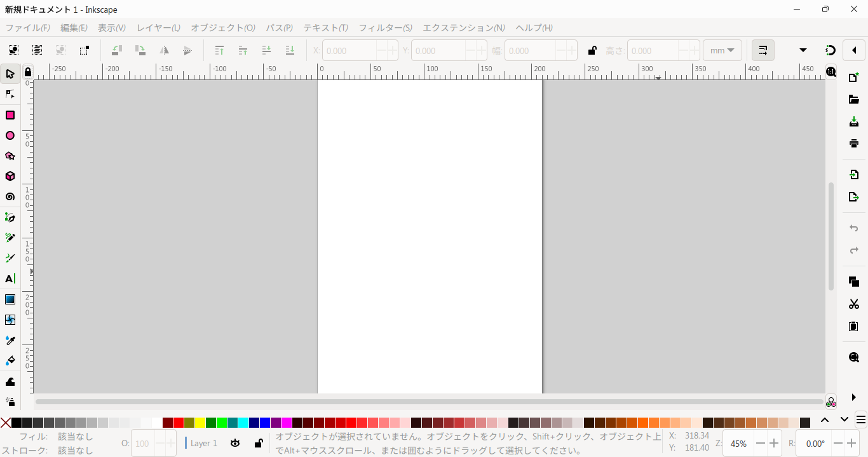Open the レイヤー(L) menu
This screenshot has height=457, width=868.
coord(158,28)
